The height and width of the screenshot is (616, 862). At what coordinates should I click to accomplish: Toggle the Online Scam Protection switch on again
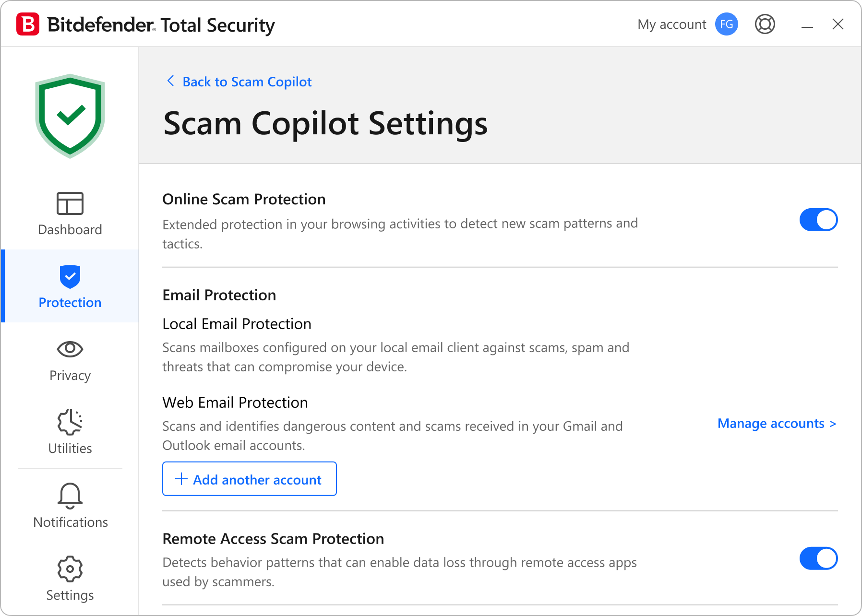818,220
